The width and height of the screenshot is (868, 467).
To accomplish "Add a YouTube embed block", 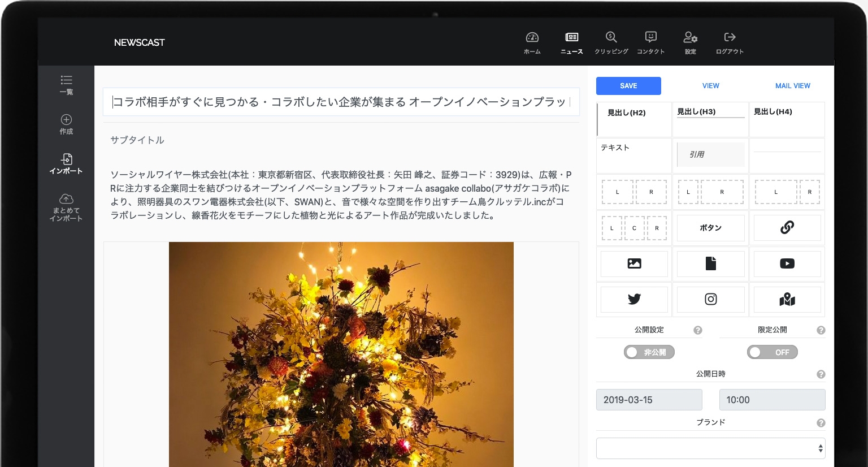I will tap(787, 263).
